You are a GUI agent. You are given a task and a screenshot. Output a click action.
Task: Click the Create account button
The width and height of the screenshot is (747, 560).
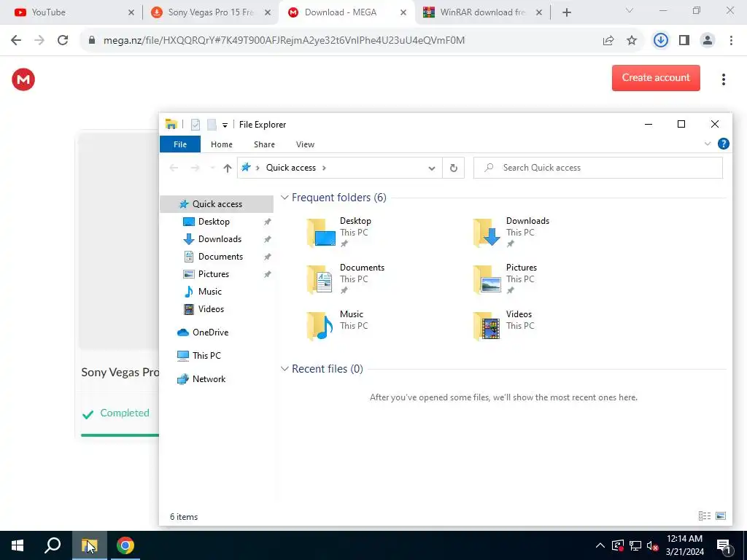tap(656, 78)
